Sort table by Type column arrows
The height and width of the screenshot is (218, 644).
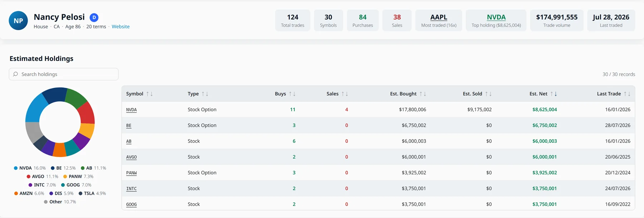pyautogui.click(x=205, y=94)
